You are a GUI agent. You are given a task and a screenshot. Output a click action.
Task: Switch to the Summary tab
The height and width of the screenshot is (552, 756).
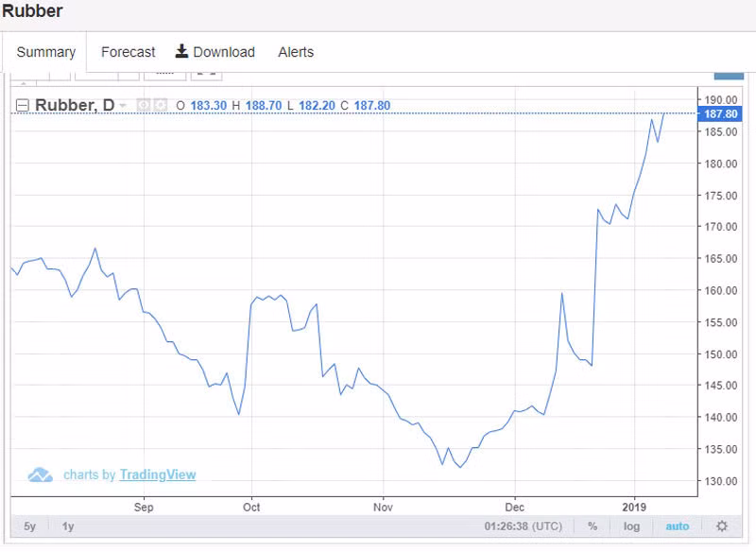point(45,52)
